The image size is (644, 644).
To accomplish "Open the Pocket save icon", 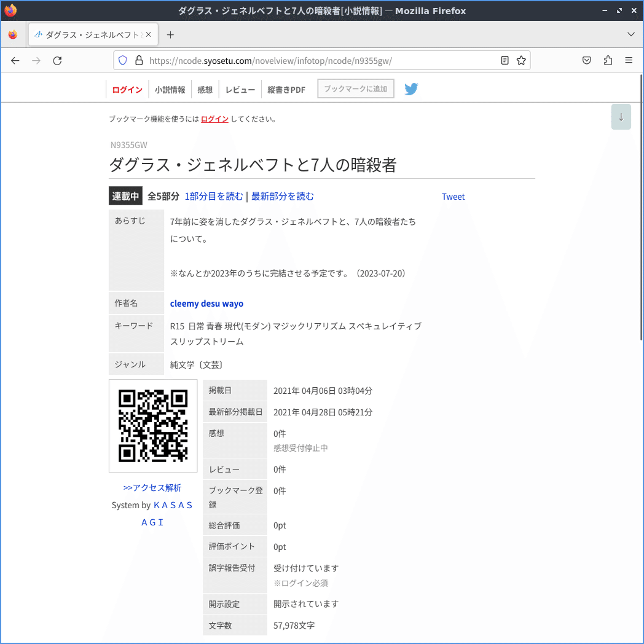I will (x=586, y=61).
